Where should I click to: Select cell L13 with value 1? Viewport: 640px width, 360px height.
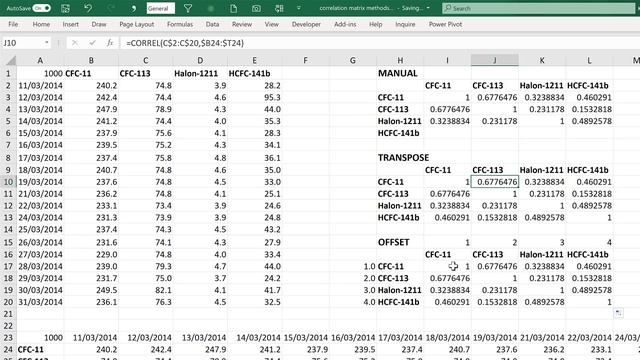click(589, 218)
